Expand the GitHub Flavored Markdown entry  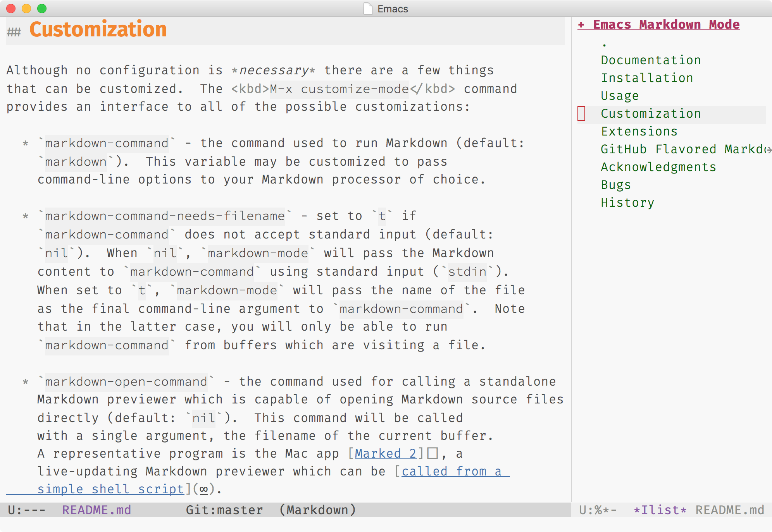point(674,148)
